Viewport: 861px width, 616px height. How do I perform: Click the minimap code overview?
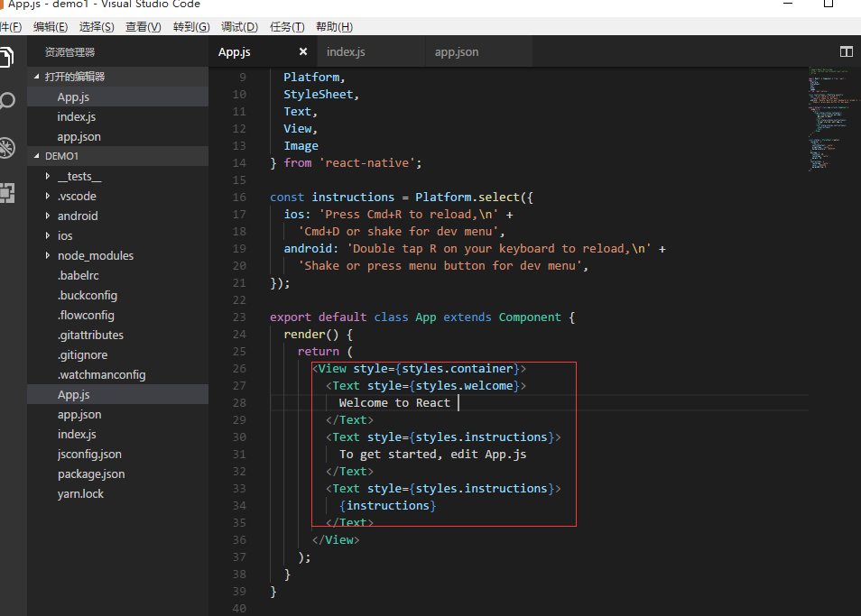point(832,118)
